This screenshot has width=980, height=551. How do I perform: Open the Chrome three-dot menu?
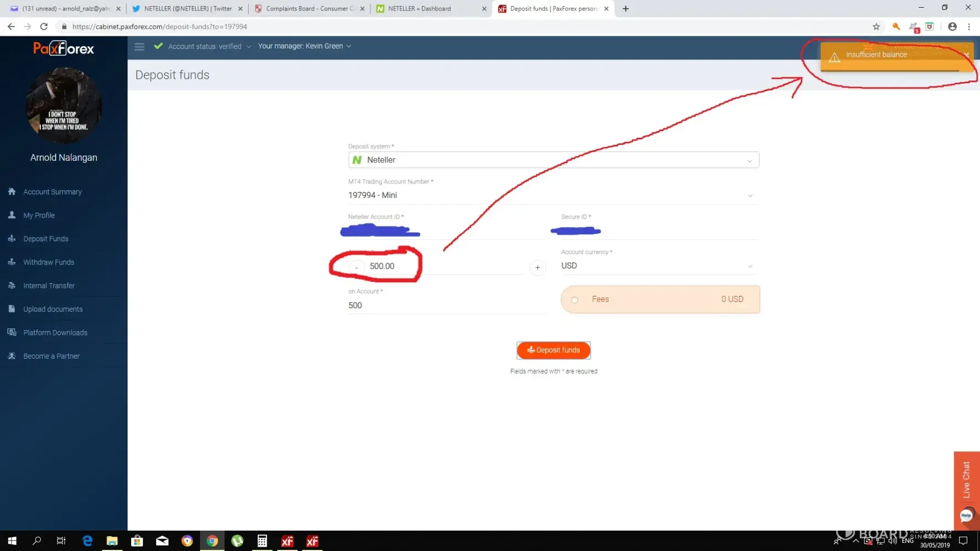click(x=969, y=26)
